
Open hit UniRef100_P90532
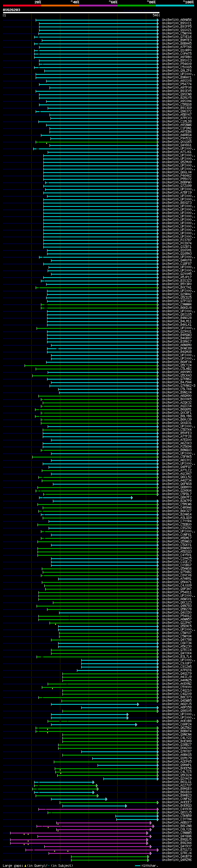177,139
